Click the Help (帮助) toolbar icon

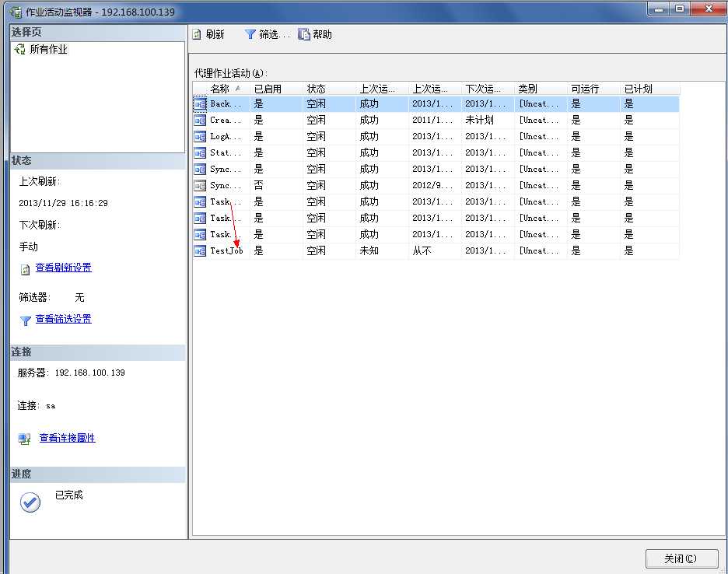[303, 34]
